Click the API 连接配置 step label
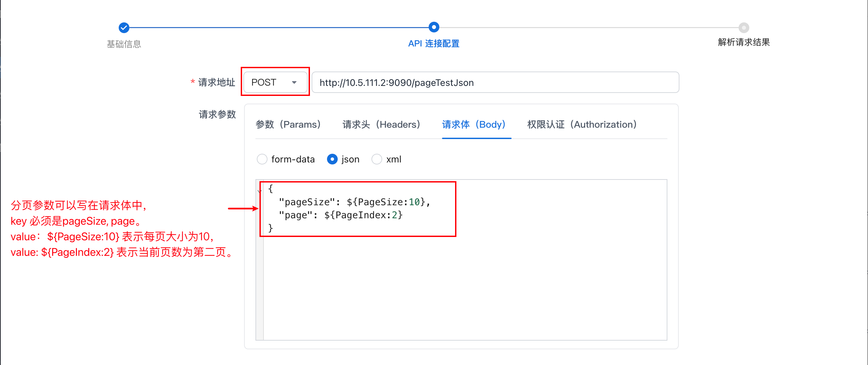Image resolution: width=868 pixels, height=365 pixels. [x=434, y=44]
